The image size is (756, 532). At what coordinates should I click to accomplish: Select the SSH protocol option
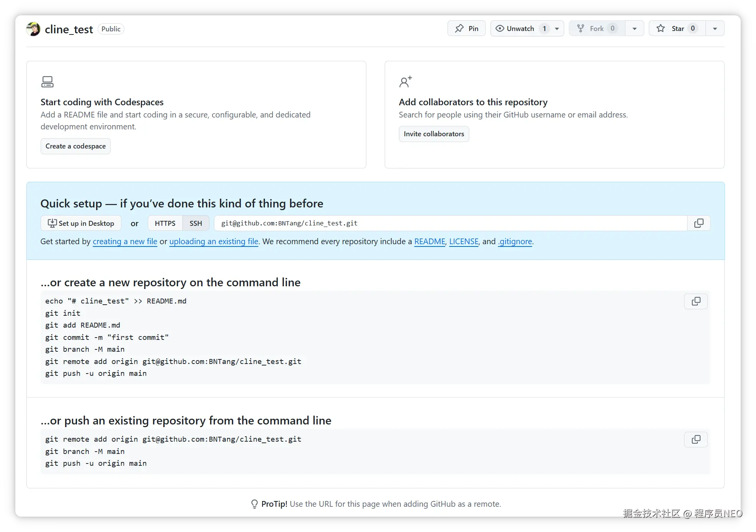[196, 223]
